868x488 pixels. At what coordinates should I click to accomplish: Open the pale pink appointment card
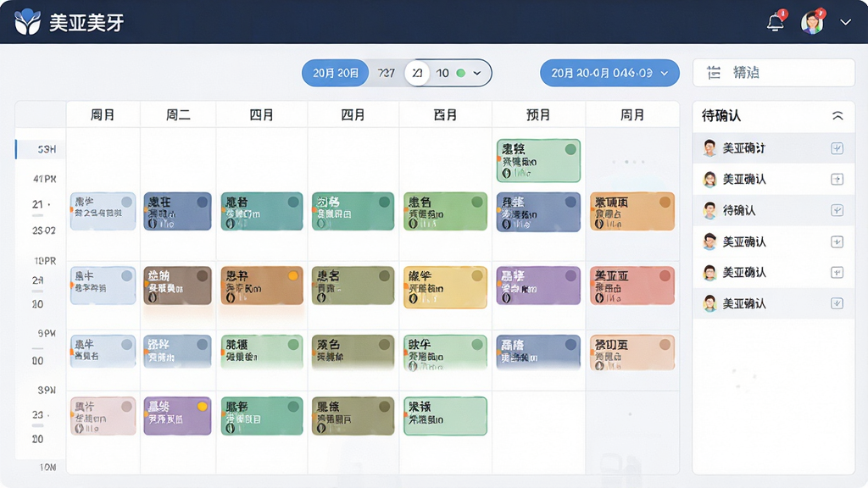103,415
